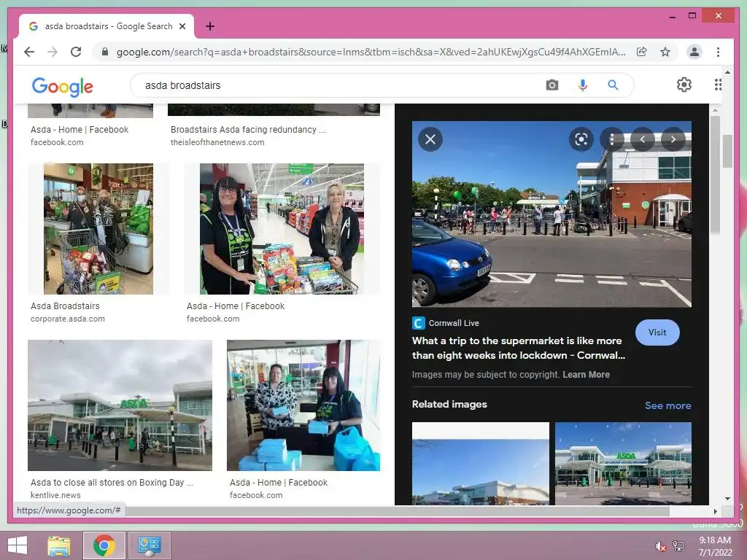Click theisleofthanetnews.com source text
Image resolution: width=747 pixels, height=560 pixels.
[x=217, y=142]
